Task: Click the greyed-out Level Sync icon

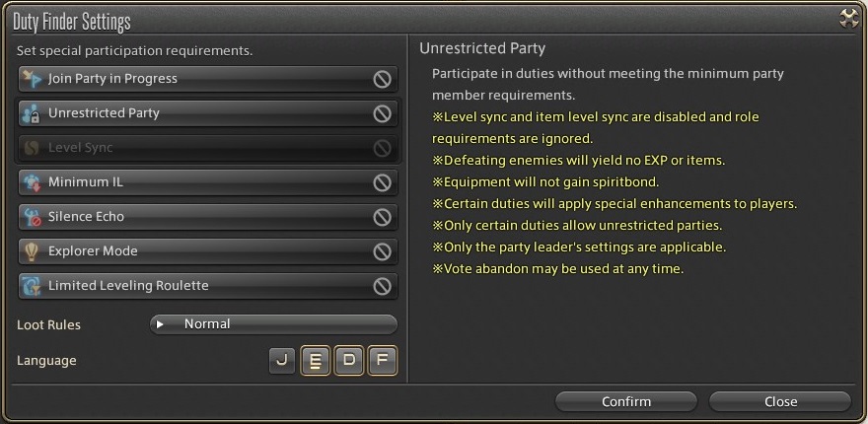Action: click(x=32, y=148)
